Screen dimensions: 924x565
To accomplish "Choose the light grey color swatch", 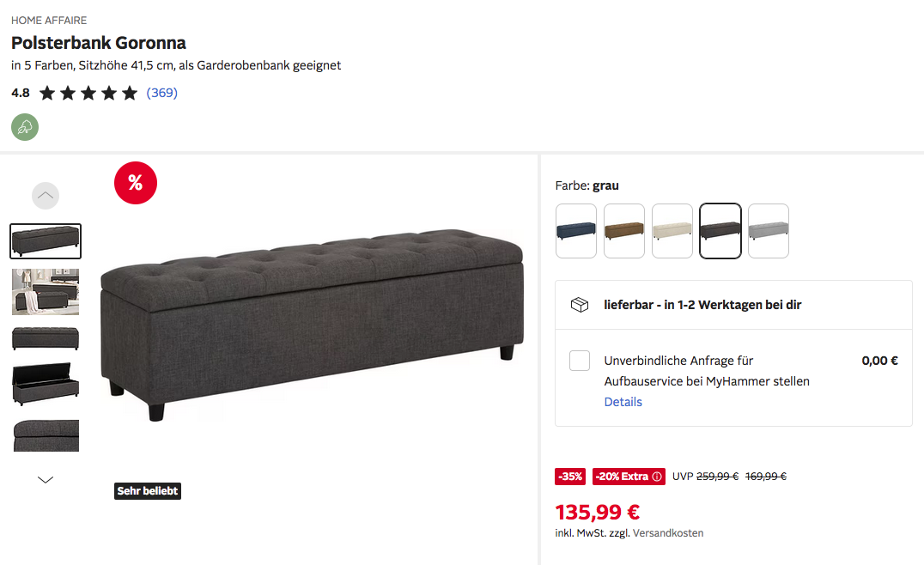I will (769, 231).
